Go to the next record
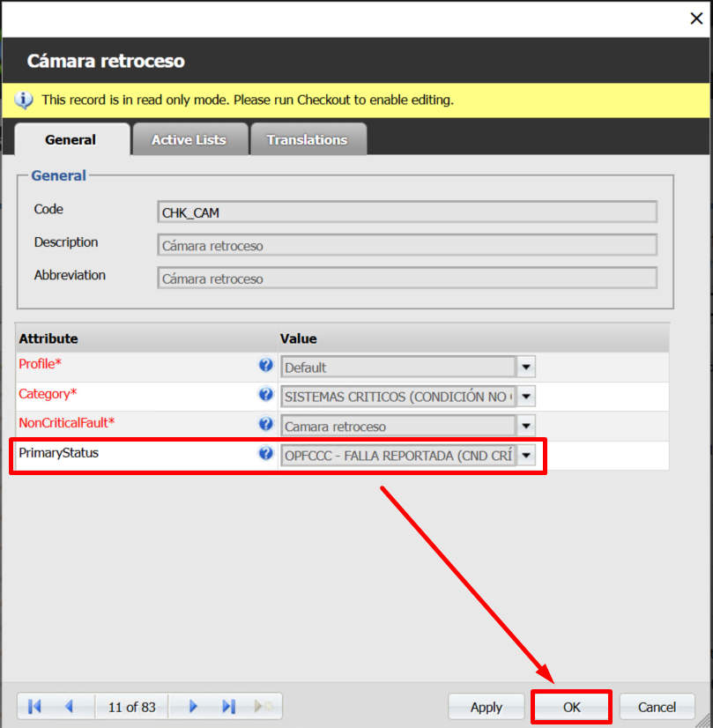 (x=193, y=706)
